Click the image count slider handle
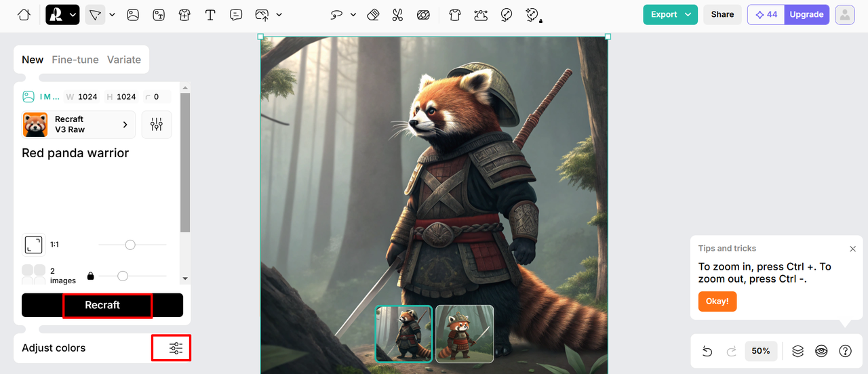This screenshot has height=374, width=868. click(x=123, y=276)
